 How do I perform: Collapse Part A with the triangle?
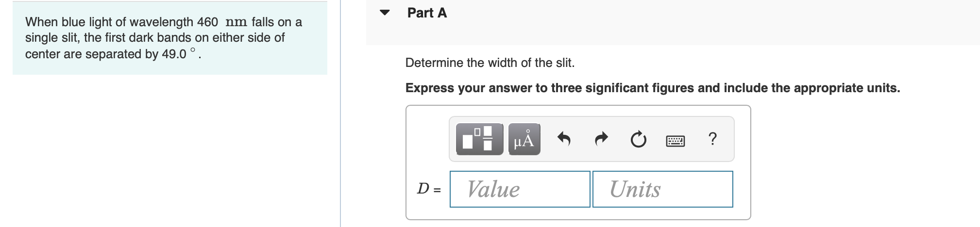[x=385, y=13]
